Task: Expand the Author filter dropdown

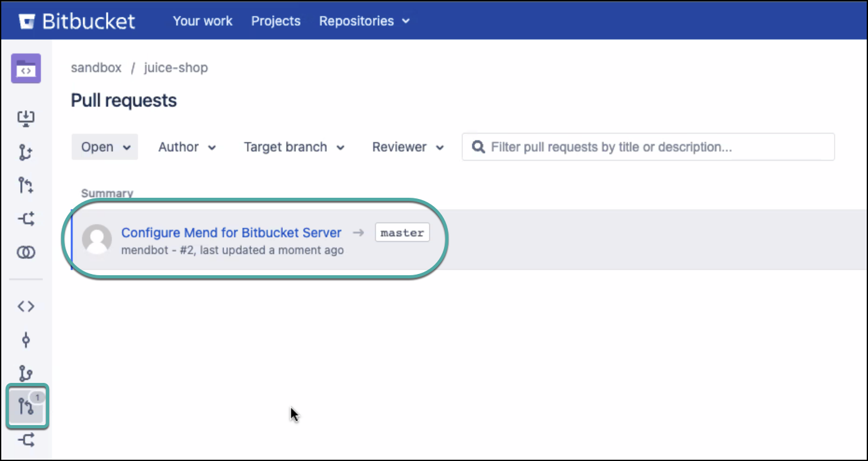Action: pyautogui.click(x=187, y=147)
